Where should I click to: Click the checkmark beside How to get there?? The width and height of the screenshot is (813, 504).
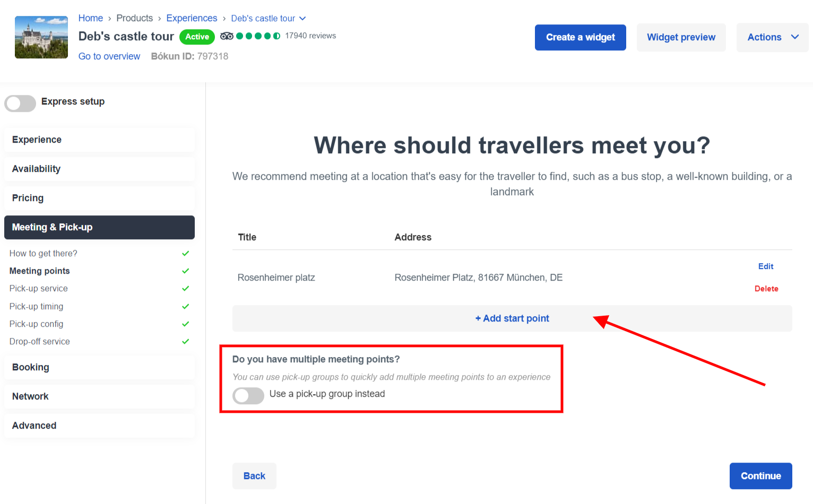pos(185,254)
